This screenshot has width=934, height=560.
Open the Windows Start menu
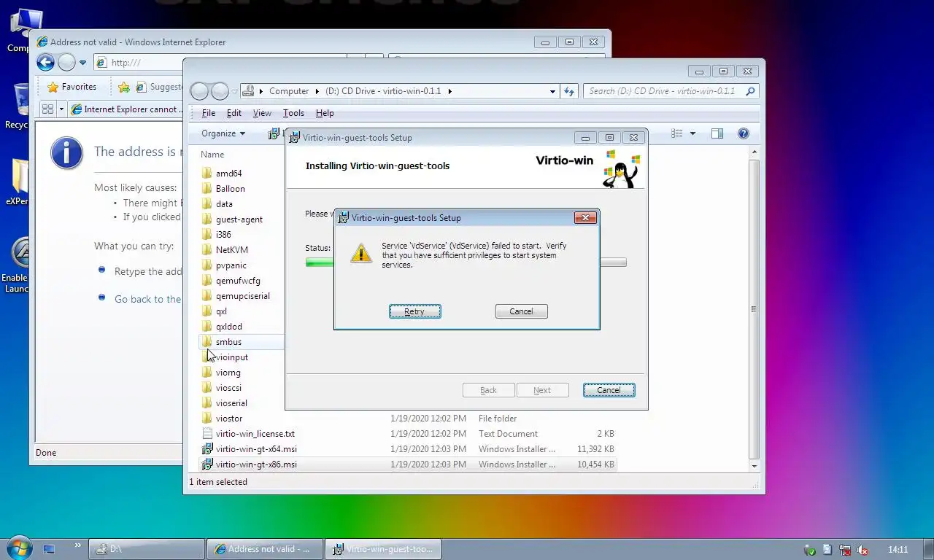pyautogui.click(x=20, y=548)
